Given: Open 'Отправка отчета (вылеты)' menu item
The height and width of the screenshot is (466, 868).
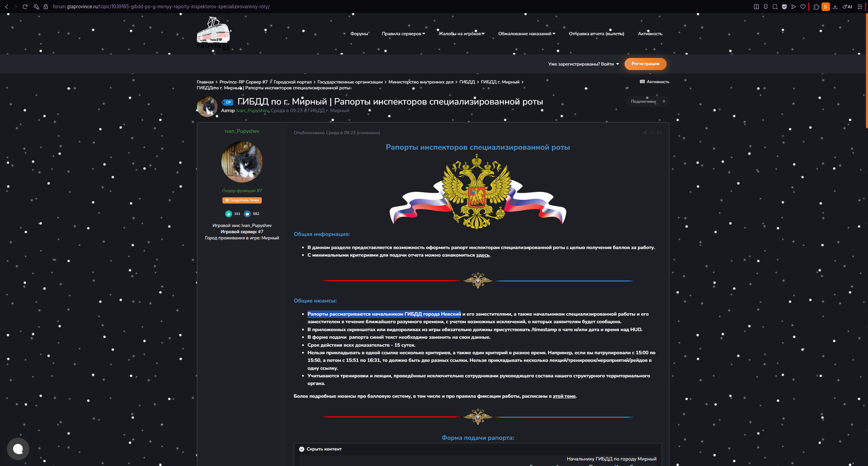Looking at the screenshot, I should click(596, 34).
